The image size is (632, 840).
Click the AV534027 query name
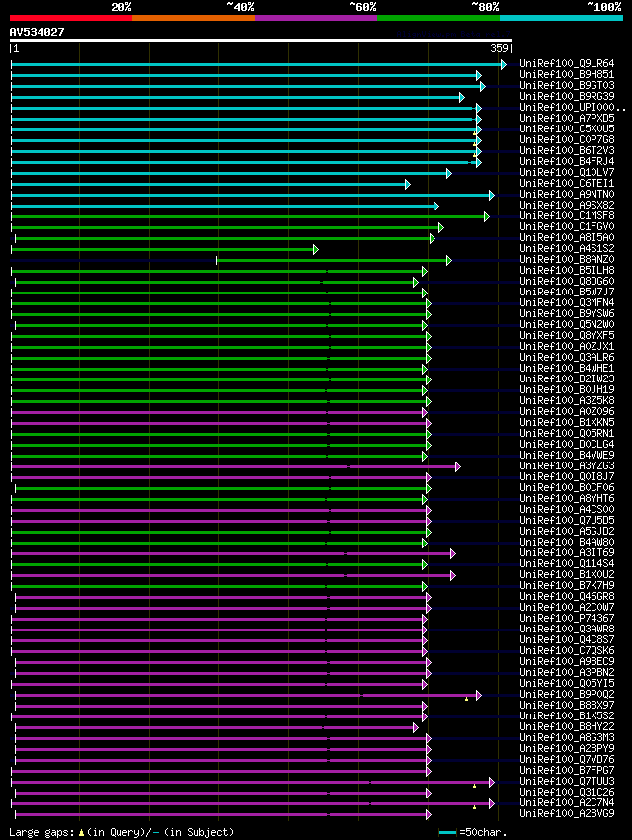point(37,32)
